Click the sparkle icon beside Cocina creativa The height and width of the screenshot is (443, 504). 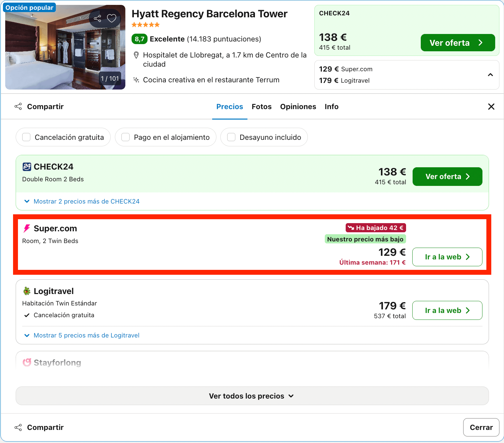pyautogui.click(x=136, y=80)
